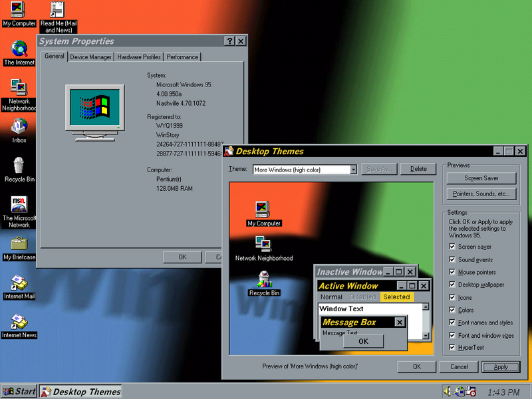Open the Inbox desktop icon
The width and height of the screenshot is (532, 399).
click(19, 126)
